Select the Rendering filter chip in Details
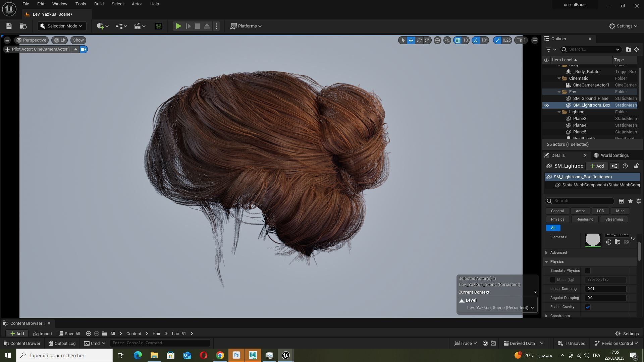 click(x=585, y=220)
